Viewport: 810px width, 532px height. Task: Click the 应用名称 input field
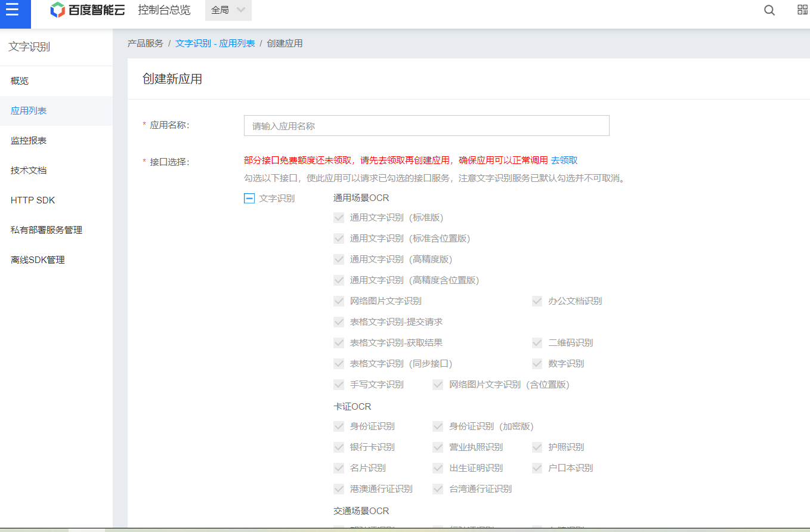pyautogui.click(x=426, y=125)
